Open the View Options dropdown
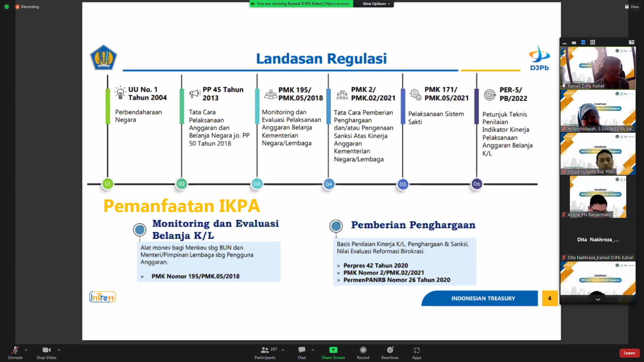The height and width of the screenshot is (362, 644). 376,4
